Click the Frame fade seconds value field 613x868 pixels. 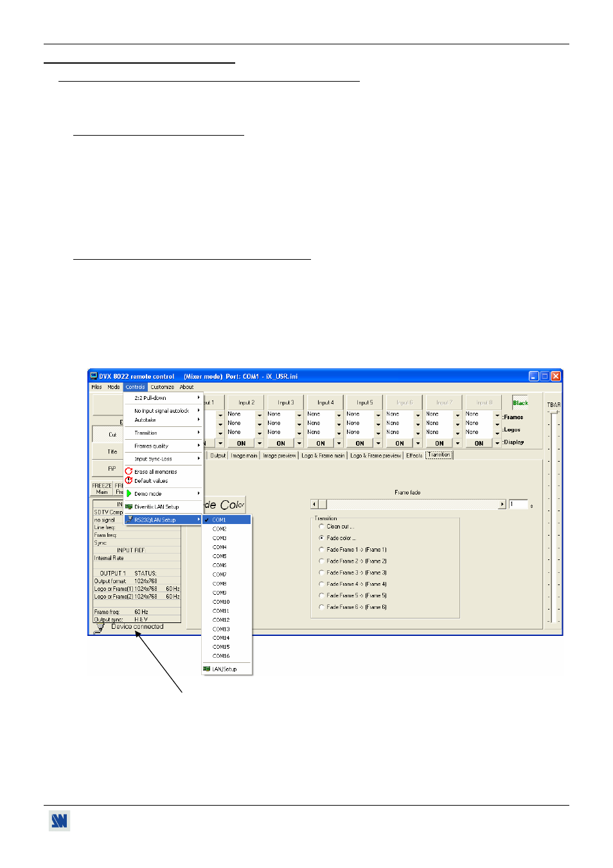519,505
